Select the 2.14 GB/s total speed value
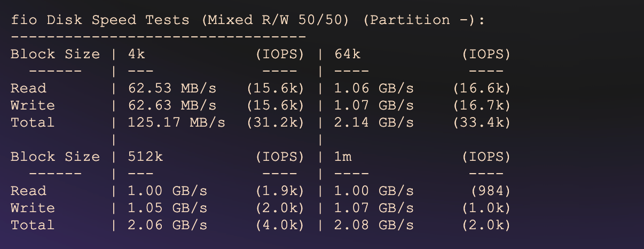Image resolution: width=644 pixels, height=249 pixels. pyautogui.click(x=374, y=122)
